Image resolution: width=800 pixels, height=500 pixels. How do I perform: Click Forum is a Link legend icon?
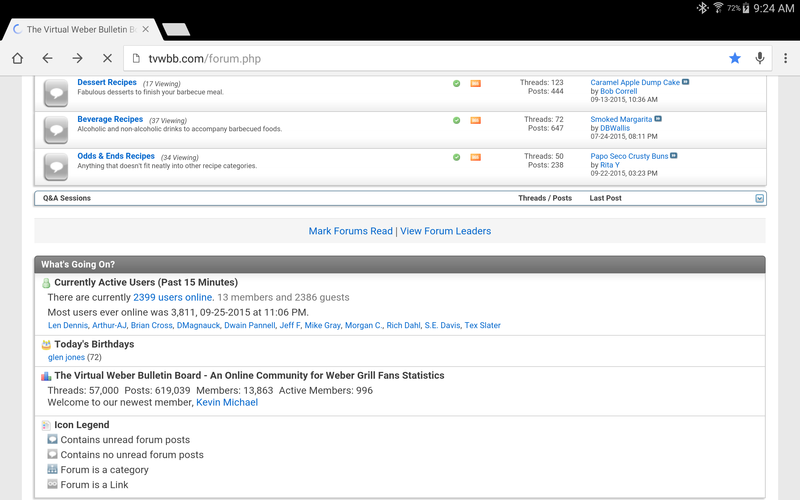[52, 484]
